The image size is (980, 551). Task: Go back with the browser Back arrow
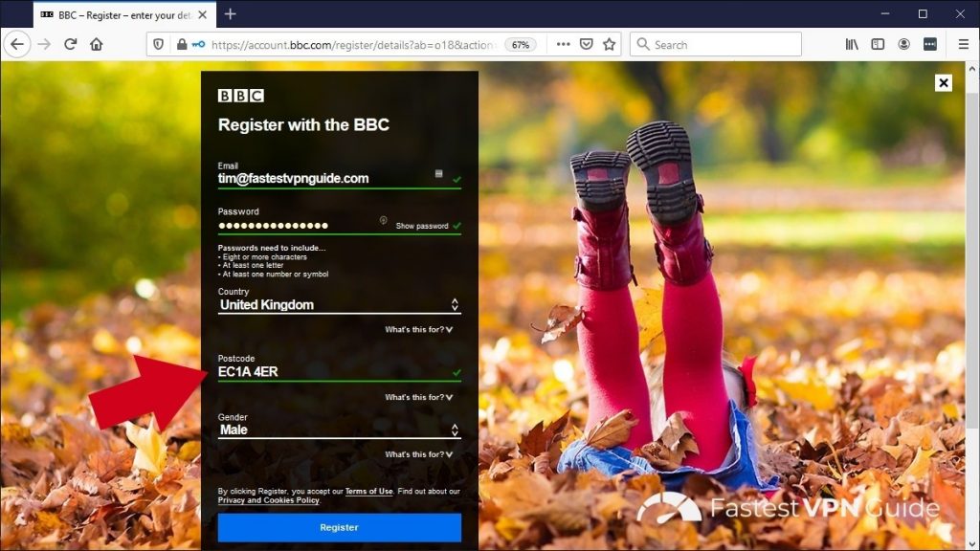point(17,44)
